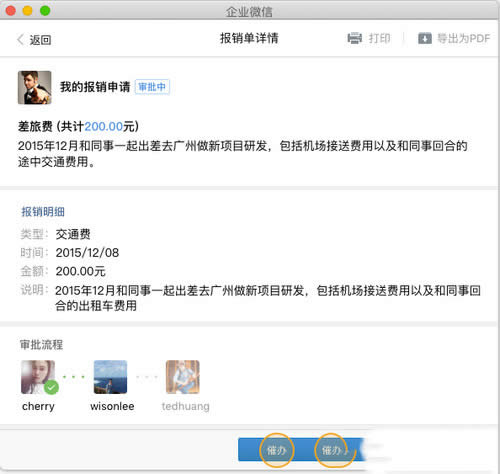
Task: Click the 打印 print text
Action: pos(380,38)
